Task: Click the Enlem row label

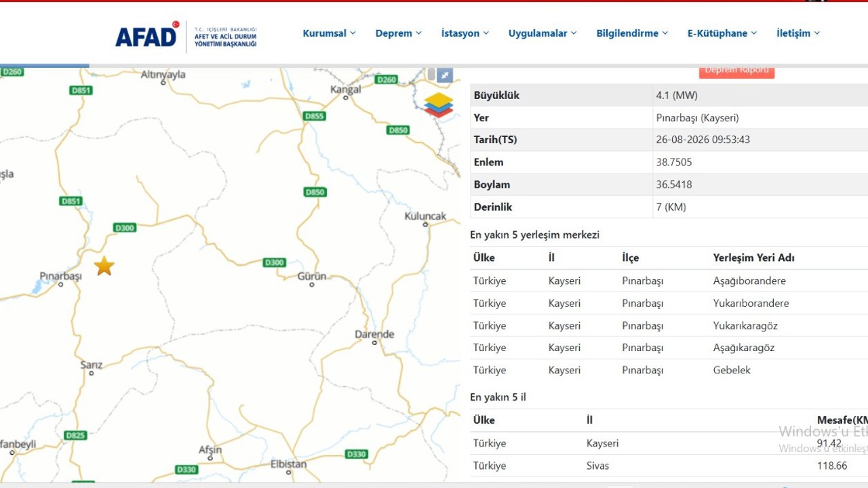Action: 488,163
